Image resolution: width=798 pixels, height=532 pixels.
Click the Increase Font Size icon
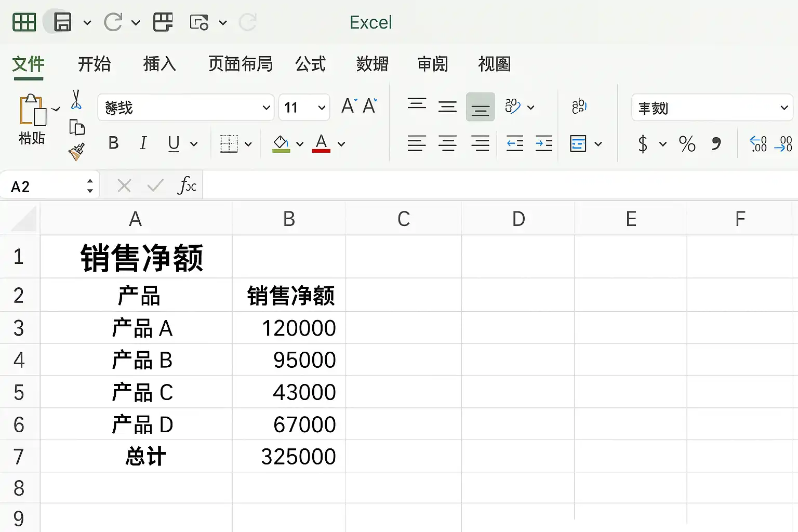348,106
